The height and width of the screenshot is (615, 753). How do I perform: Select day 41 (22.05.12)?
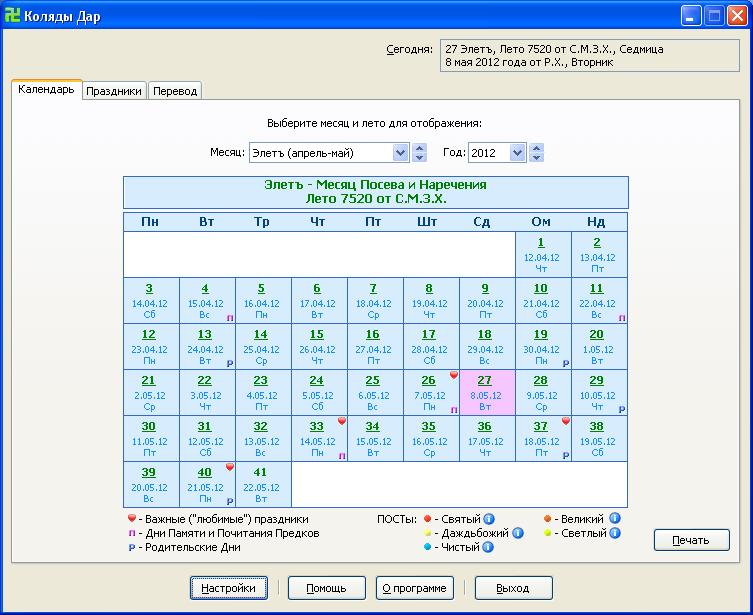(264, 485)
